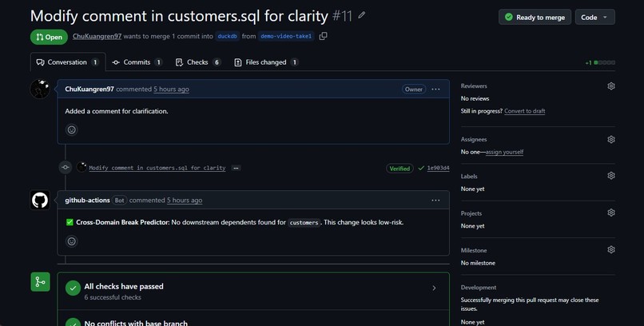This screenshot has width=644, height=326.
Task: Add emoji reaction to ChuKuangren97's comment
Action: tap(71, 129)
